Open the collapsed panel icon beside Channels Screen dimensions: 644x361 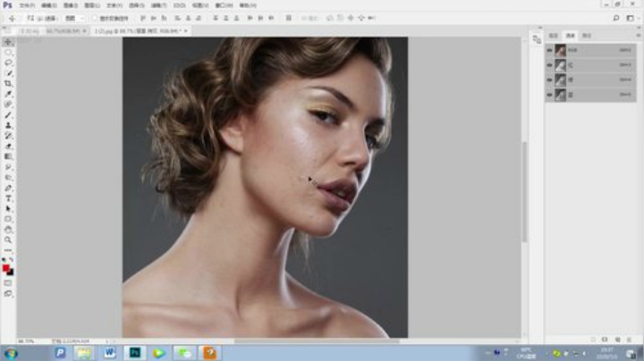[537, 39]
